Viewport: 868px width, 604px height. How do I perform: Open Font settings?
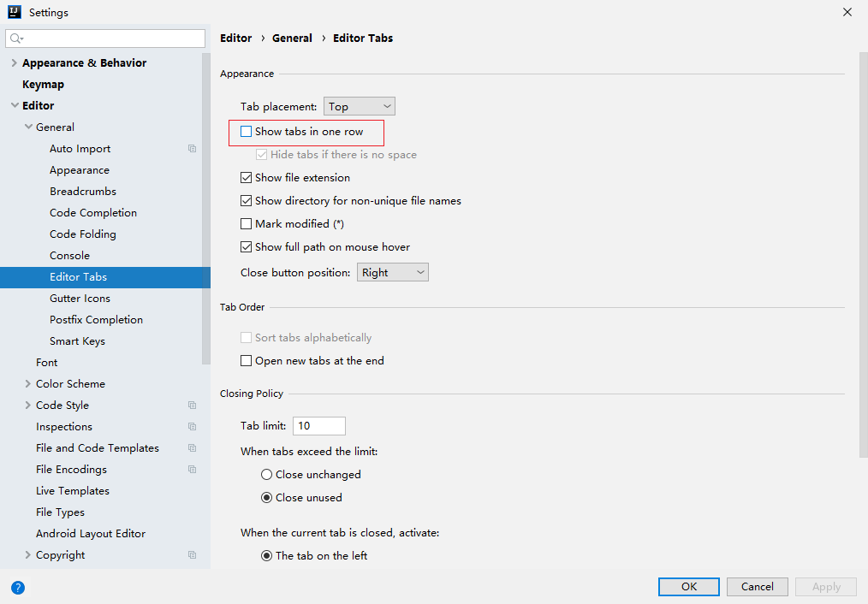(x=46, y=362)
